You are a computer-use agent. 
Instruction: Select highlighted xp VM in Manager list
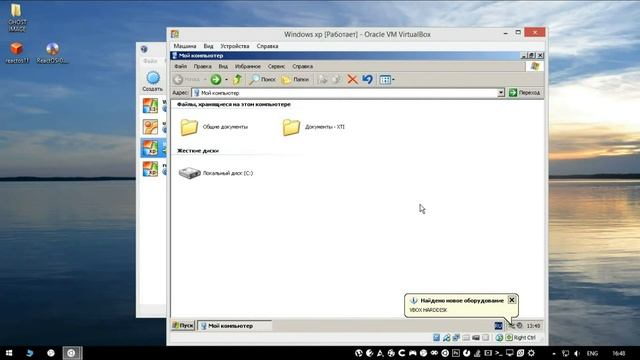coord(153,148)
